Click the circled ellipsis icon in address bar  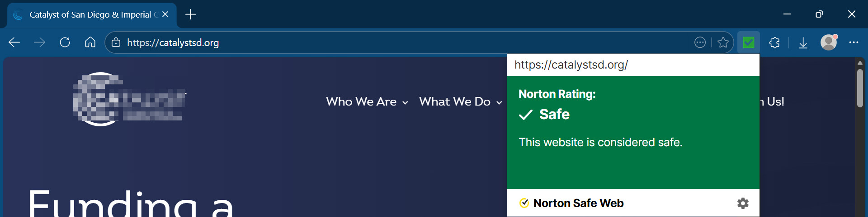pyautogui.click(x=700, y=42)
